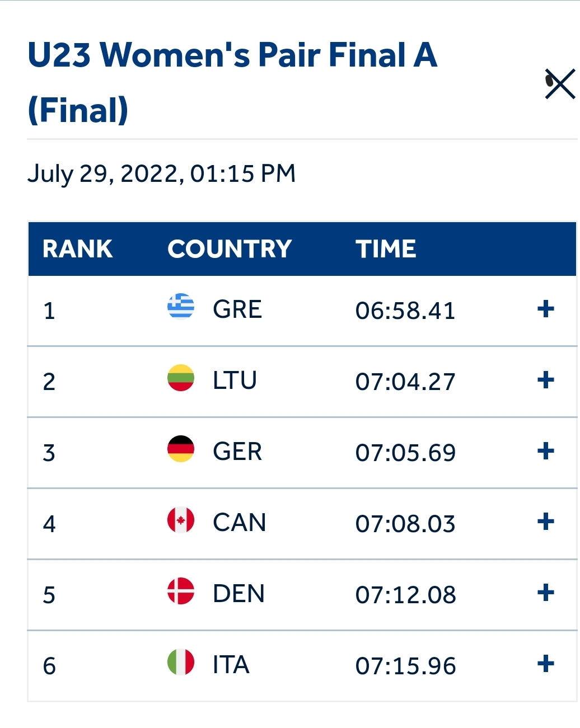Click the July 29, 2022 date text
Image resolution: width=580 pixels, height=728 pixels.
click(161, 173)
